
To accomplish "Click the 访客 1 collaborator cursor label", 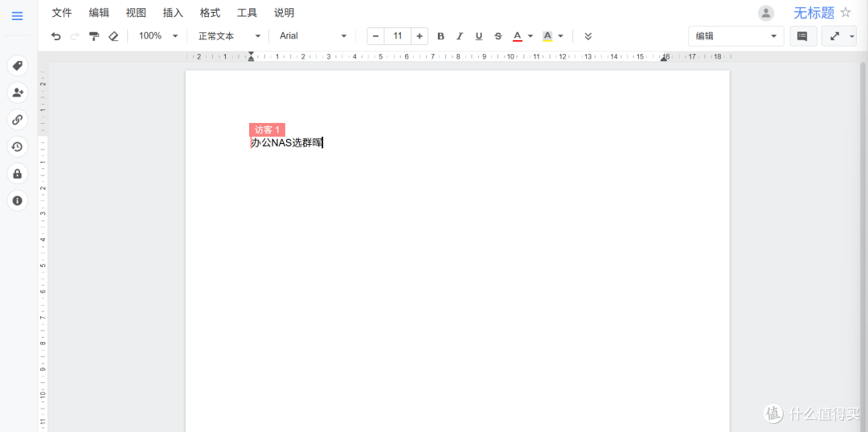I will (x=267, y=130).
